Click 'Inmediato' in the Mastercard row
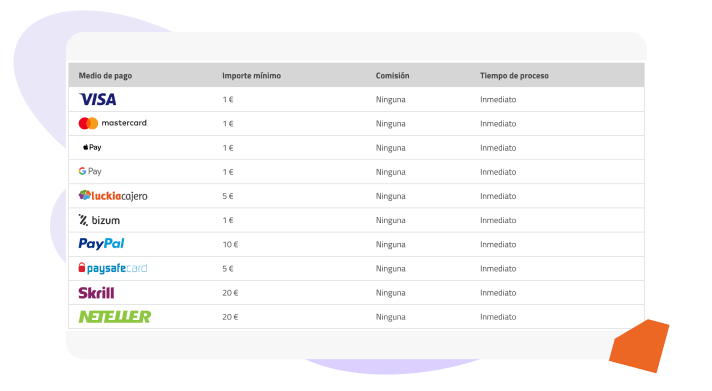712x391 pixels. click(498, 124)
